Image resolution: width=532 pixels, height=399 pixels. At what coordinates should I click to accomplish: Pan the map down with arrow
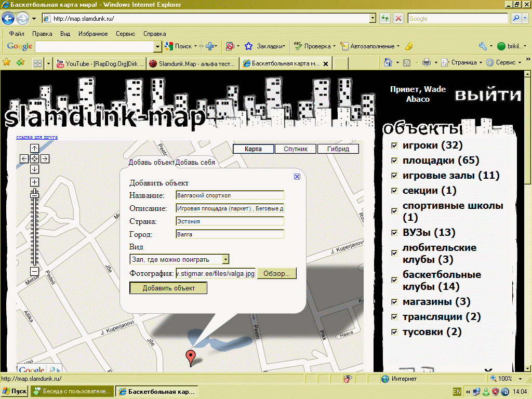click(34, 169)
